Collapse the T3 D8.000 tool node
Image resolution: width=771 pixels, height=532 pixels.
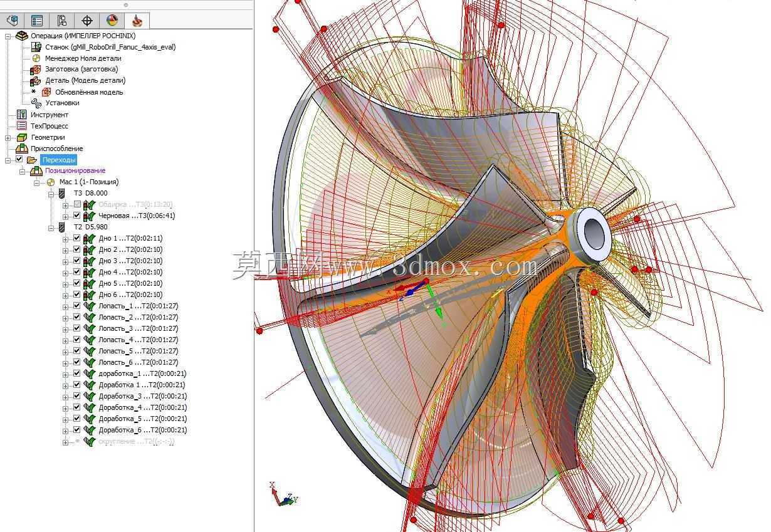click(x=51, y=194)
